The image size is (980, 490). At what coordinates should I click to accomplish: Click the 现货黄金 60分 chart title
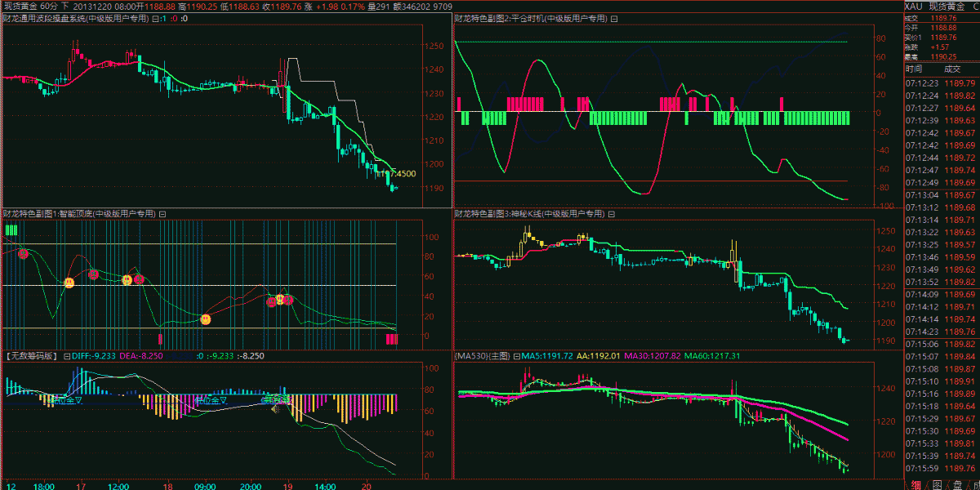[x=30, y=6]
